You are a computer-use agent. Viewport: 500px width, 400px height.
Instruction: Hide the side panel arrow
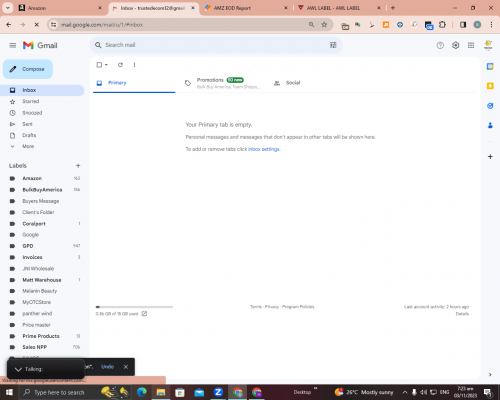tap(490, 374)
